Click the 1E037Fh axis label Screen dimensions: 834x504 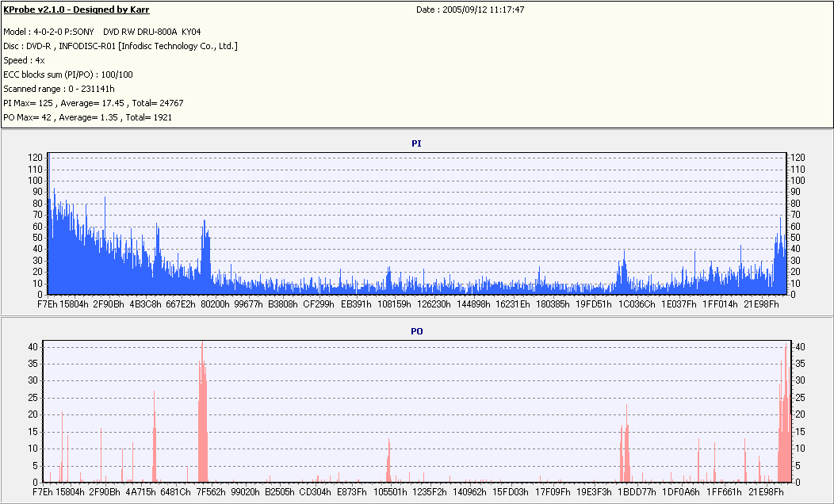[679, 304]
